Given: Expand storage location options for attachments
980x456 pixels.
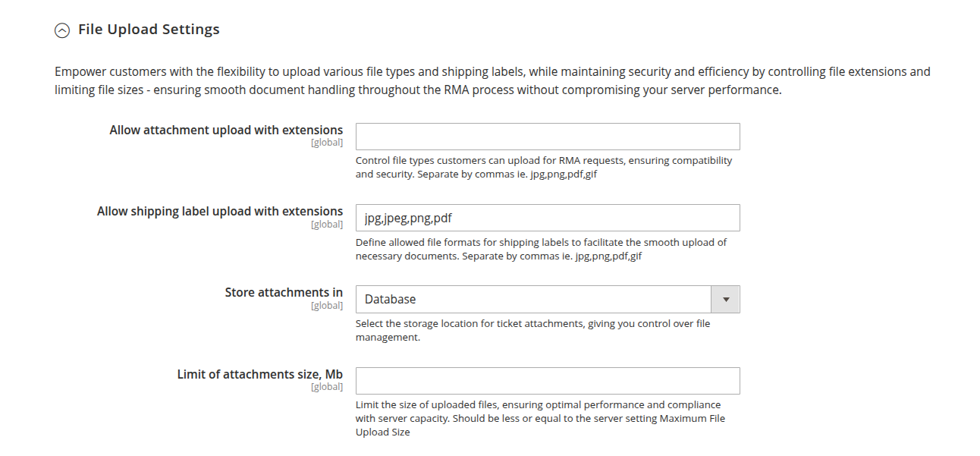Looking at the screenshot, I should click(x=726, y=299).
